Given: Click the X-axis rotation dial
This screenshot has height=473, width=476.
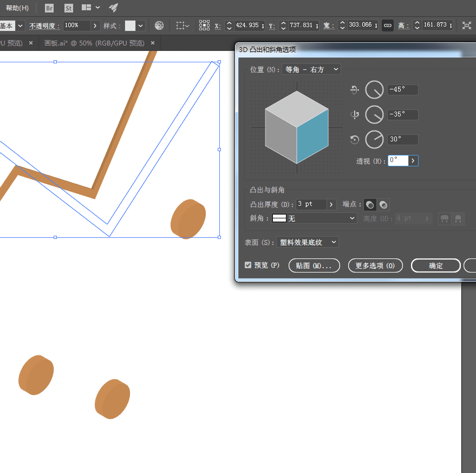Looking at the screenshot, I should [x=374, y=90].
